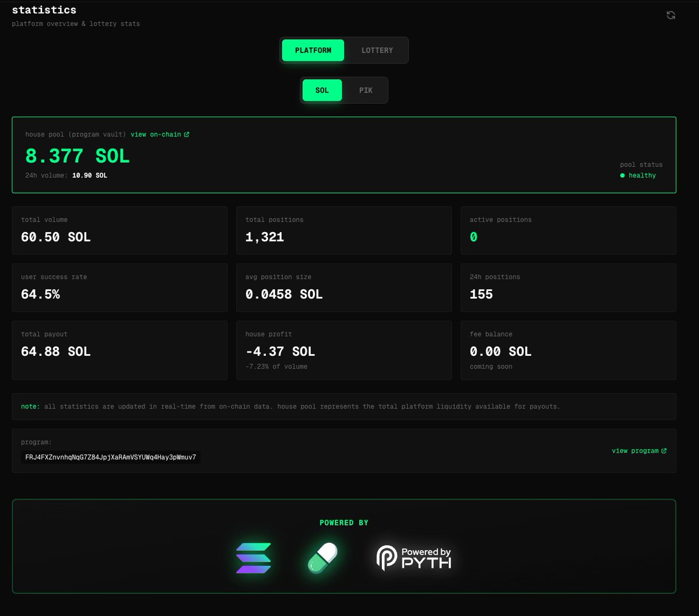
Task: Switch to the LOTTERY tab
Action: coord(377,51)
